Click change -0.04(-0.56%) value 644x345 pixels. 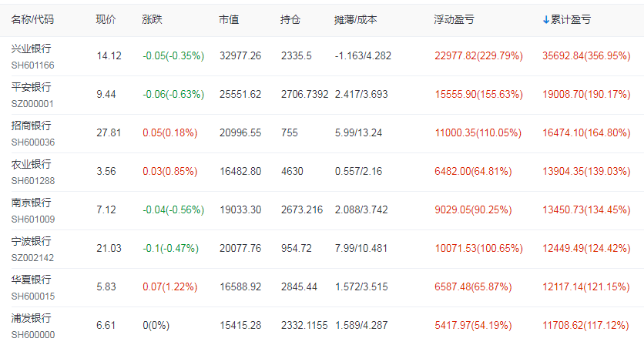173,210
